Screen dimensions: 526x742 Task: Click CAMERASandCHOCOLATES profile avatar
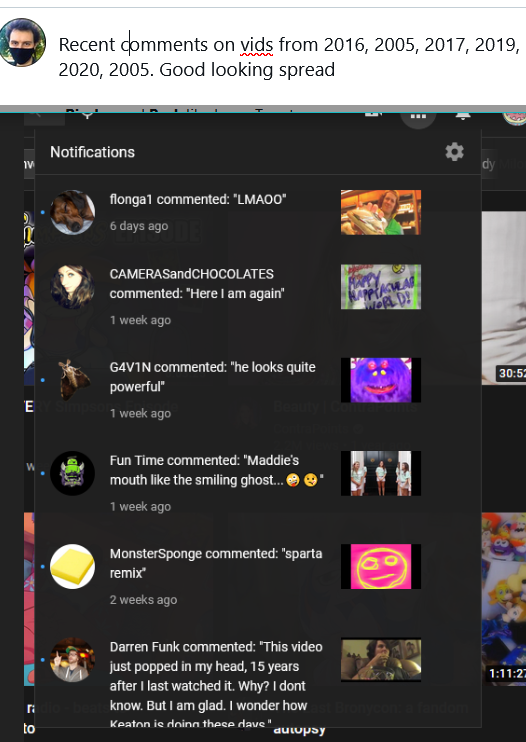coord(72,287)
